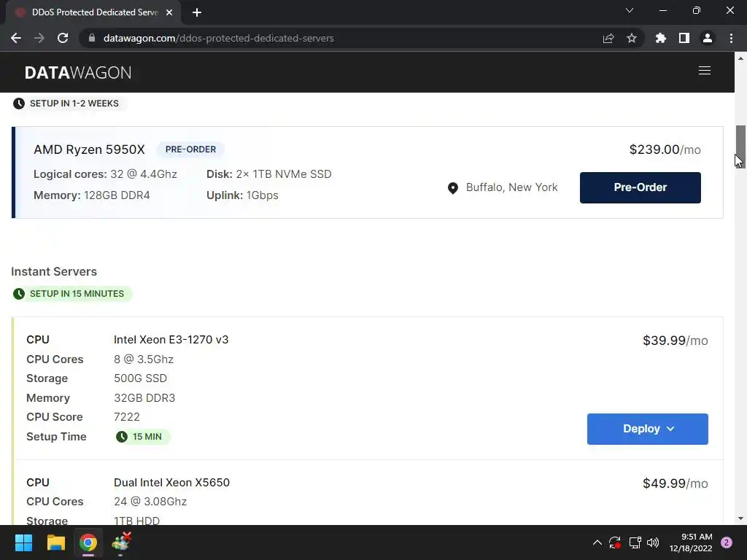Show hidden system tray icons
Viewport: 747px width, 560px height.
tap(597, 542)
